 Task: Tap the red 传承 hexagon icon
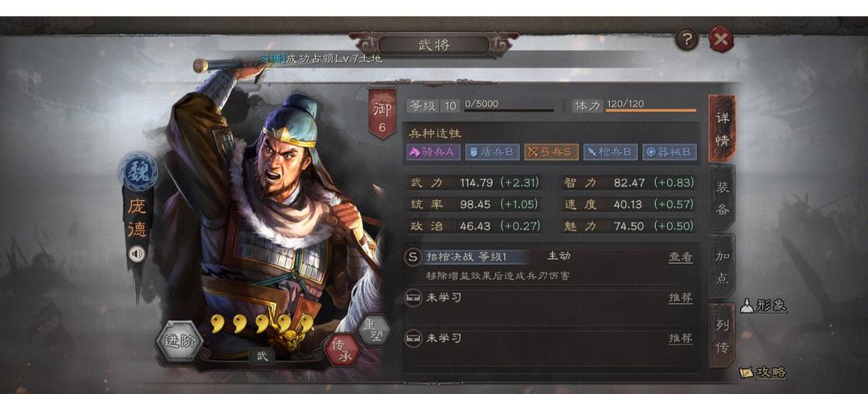click(x=344, y=349)
